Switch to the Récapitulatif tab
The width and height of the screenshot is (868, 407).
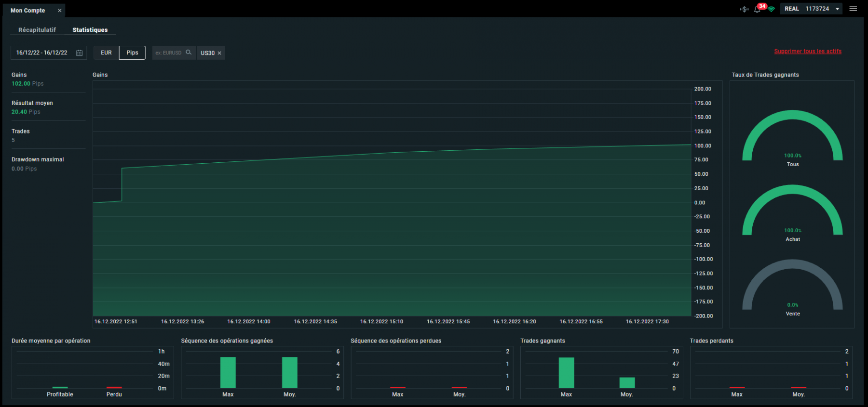pyautogui.click(x=37, y=30)
